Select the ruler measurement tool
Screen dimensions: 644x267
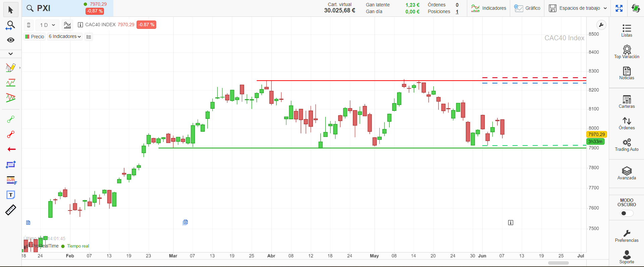[x=11, y=210]
